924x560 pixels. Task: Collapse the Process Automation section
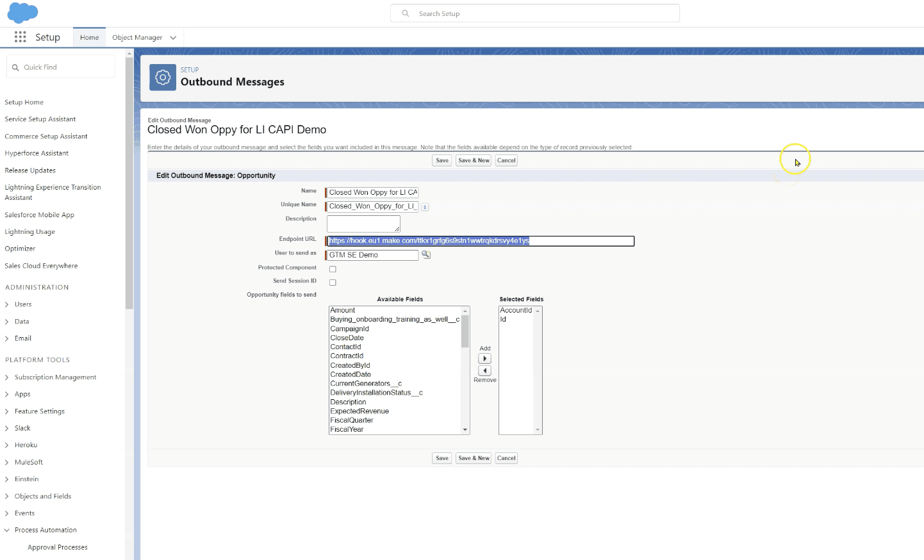[x=7, y=530]
